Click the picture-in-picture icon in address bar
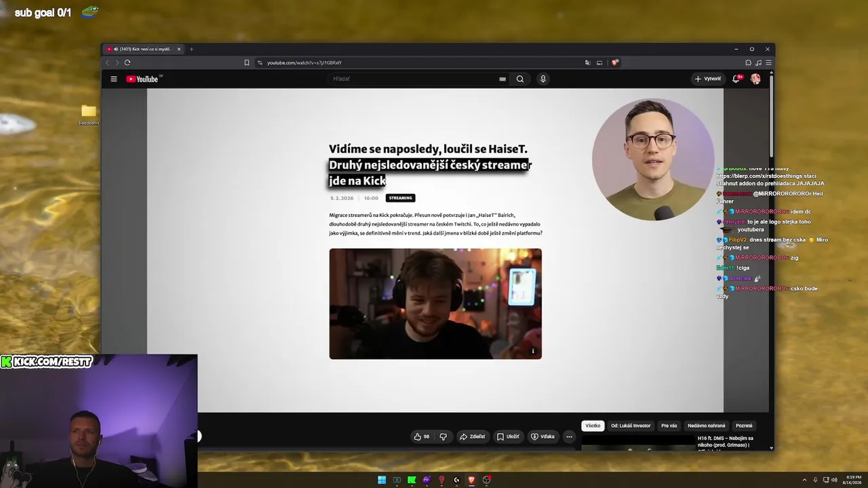Image resolution: width=868 pixels, height=488 pixels. [x=599, y=62]
